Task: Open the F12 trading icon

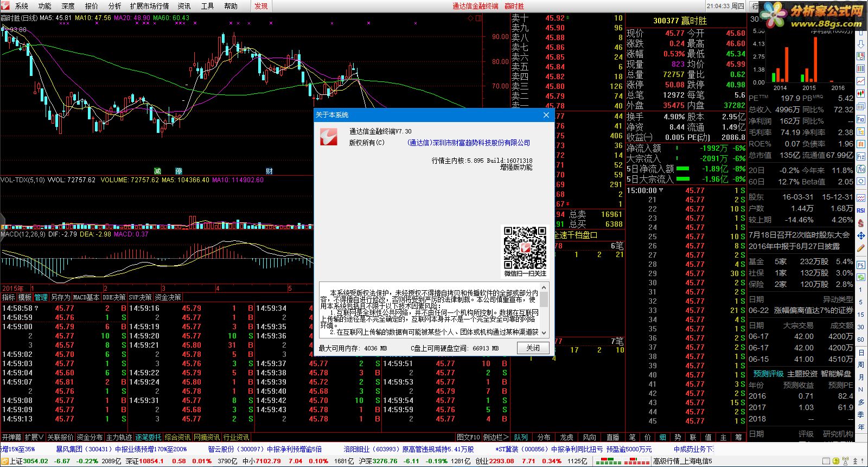Action: coord(860,156)
